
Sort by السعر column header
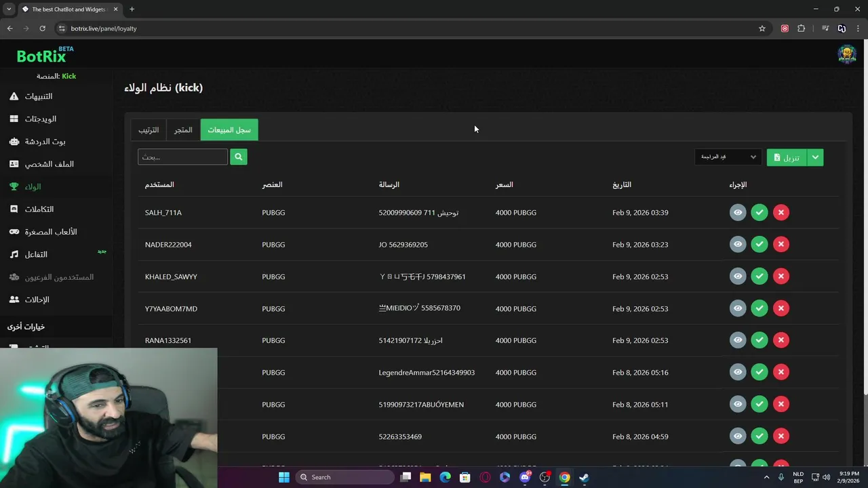505,184
